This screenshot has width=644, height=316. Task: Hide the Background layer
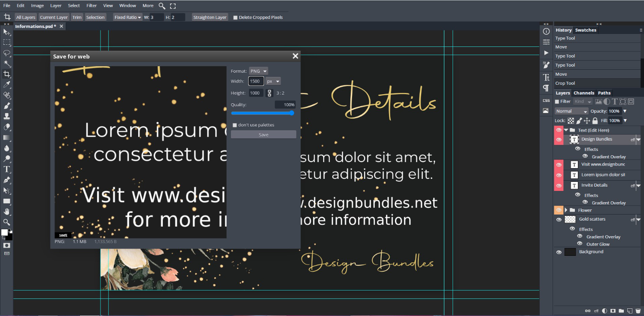(559, 252)
